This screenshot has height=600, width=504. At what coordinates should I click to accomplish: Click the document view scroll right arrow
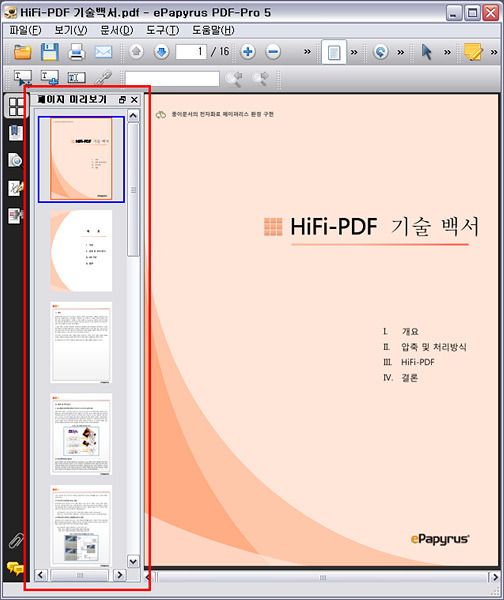495,577
